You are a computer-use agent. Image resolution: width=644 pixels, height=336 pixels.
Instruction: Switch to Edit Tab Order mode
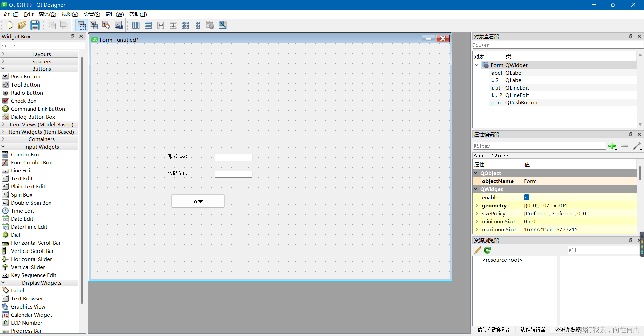click(118, 25)
